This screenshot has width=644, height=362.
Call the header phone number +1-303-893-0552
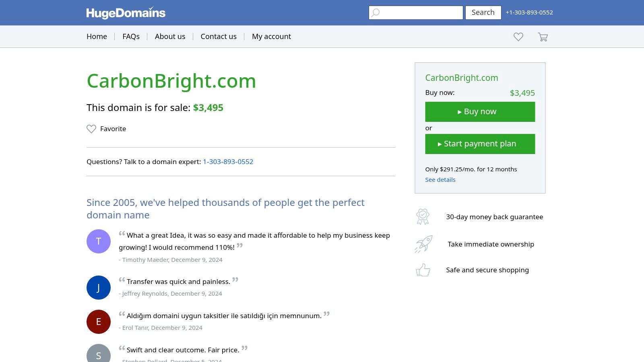pos(529,12)
